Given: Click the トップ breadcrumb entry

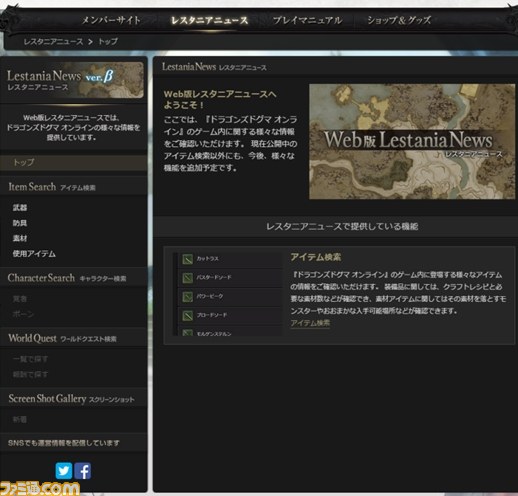Looking at the screenshot, I should pos(108,42).
